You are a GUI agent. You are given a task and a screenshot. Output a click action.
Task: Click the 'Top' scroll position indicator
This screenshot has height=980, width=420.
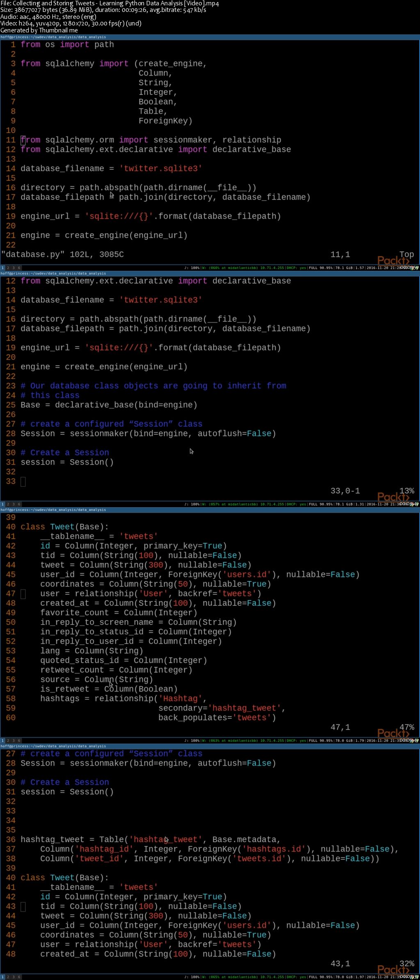(x=406, y=254)
